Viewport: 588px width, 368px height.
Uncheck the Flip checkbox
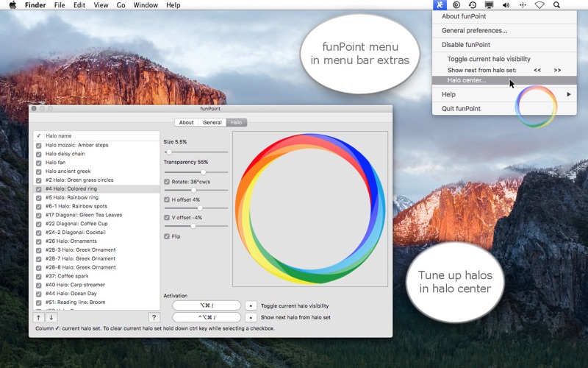click(167, 236)
